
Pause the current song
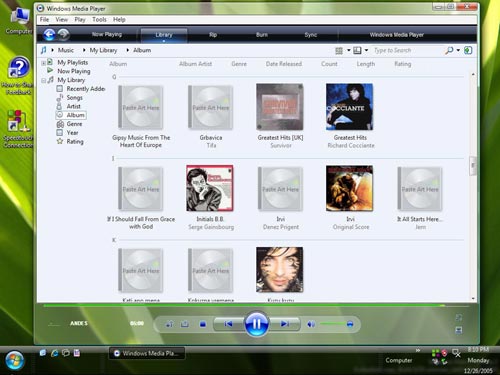(x=256, y=324)
